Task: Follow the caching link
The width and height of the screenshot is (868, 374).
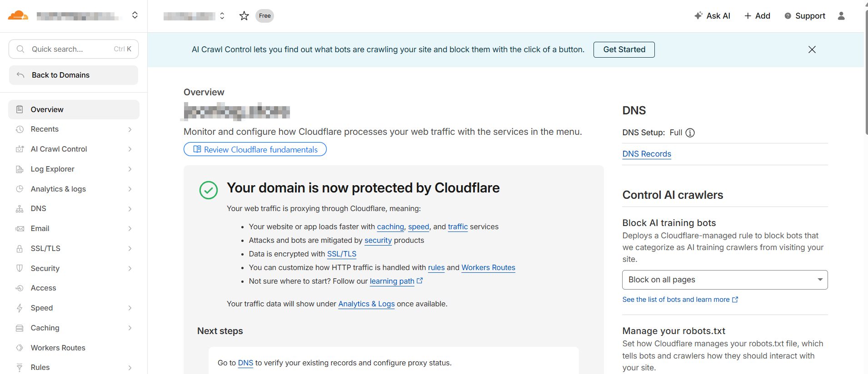Action: (390, 226)
